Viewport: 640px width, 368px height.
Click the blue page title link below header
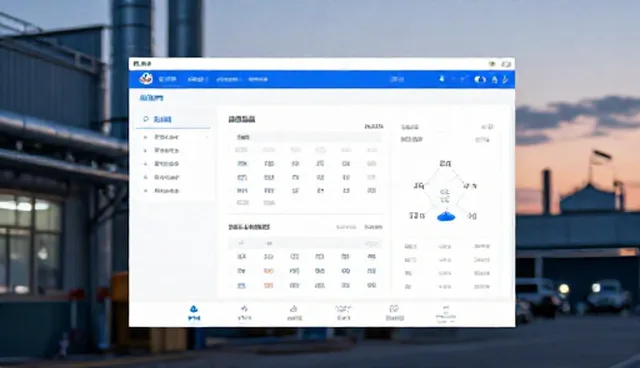[x=151, y=98]
